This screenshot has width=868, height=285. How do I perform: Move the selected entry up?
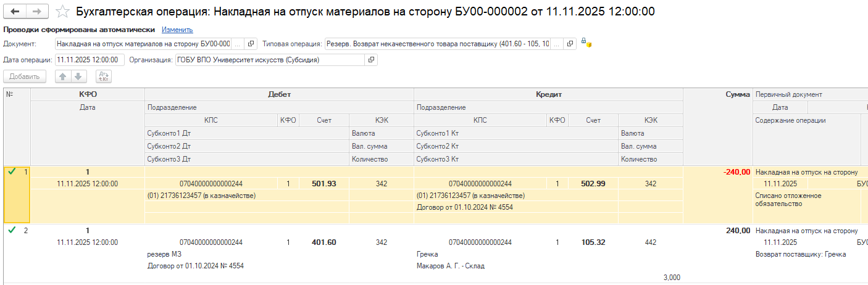(x=62, y=76)
